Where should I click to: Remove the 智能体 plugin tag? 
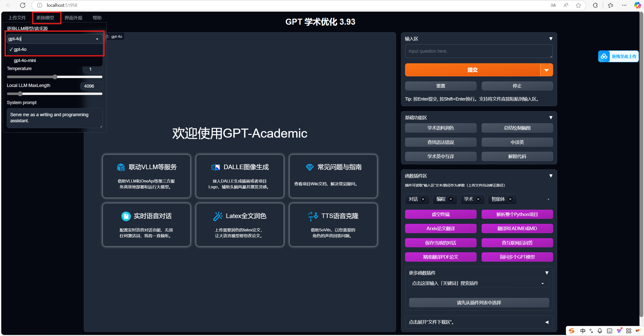pos(510,199)
